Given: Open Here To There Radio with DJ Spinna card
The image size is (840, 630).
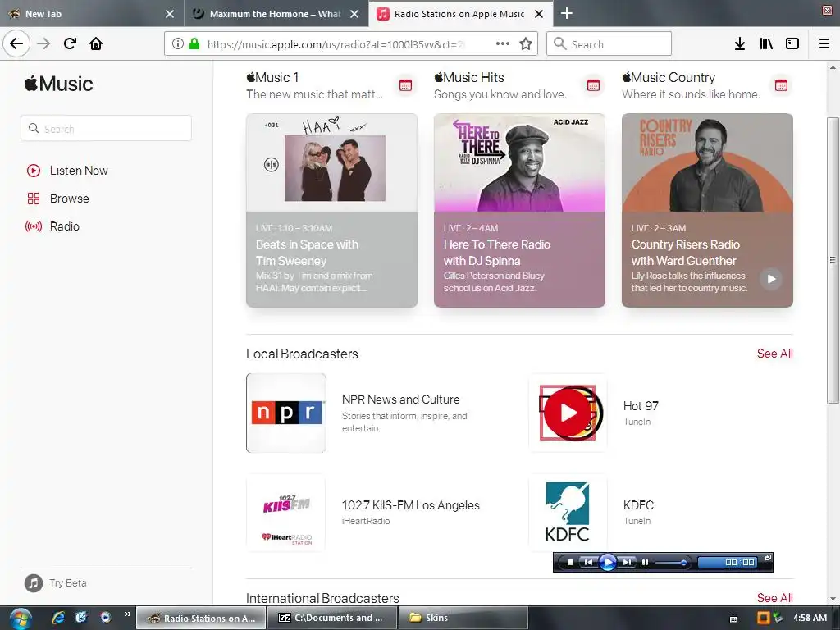Looking at the screenshot, I should click(x=519, y=210).
